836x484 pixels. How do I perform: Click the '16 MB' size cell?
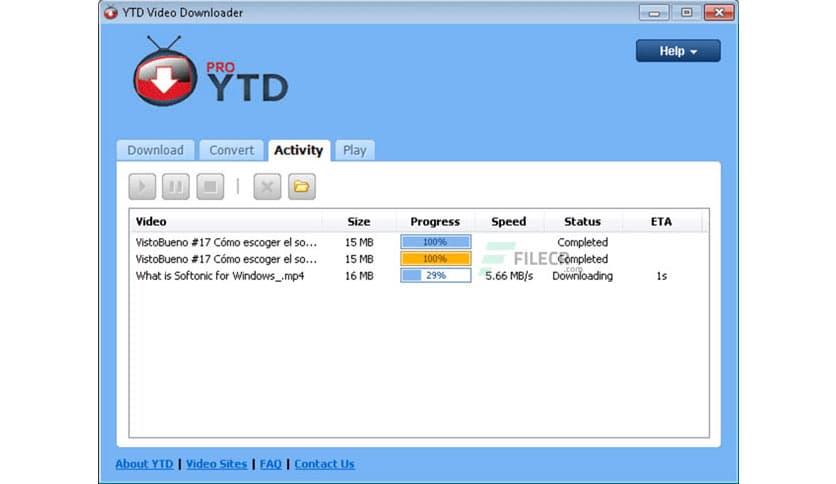[359, 276]
